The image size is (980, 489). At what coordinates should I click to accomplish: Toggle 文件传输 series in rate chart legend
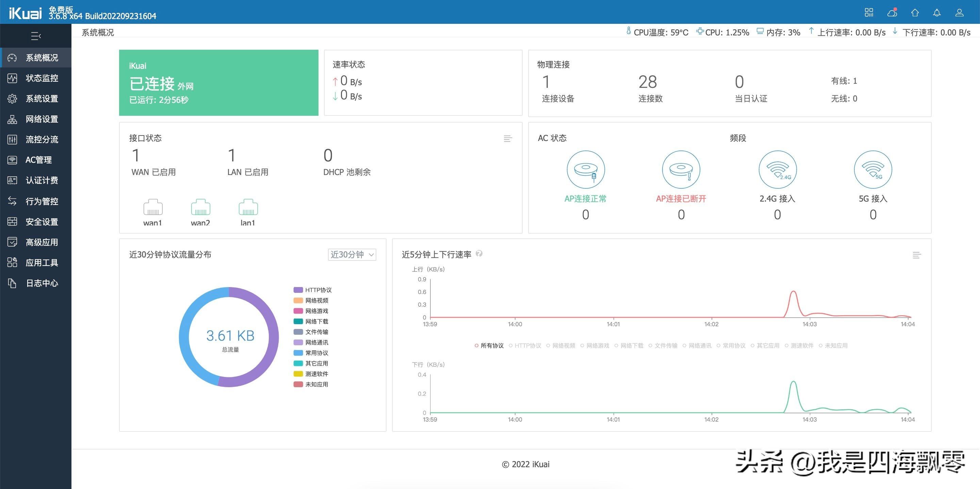663,345
